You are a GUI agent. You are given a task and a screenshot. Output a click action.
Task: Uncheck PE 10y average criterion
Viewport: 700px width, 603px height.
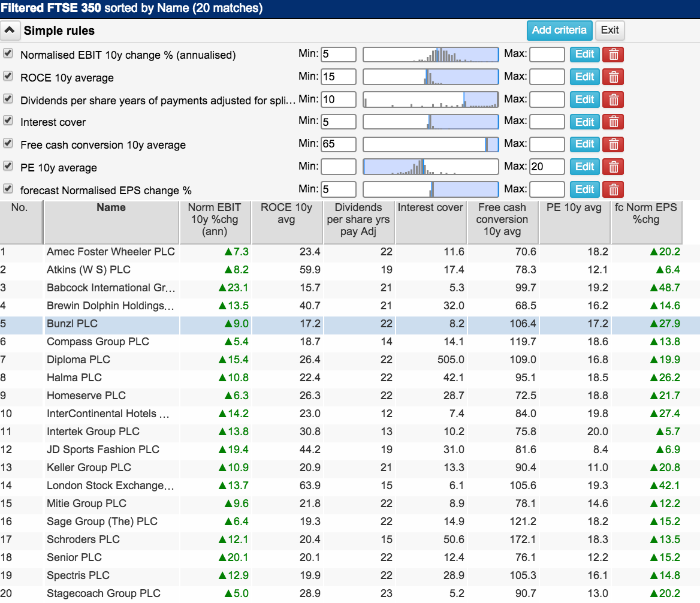(x=8, y=165)
